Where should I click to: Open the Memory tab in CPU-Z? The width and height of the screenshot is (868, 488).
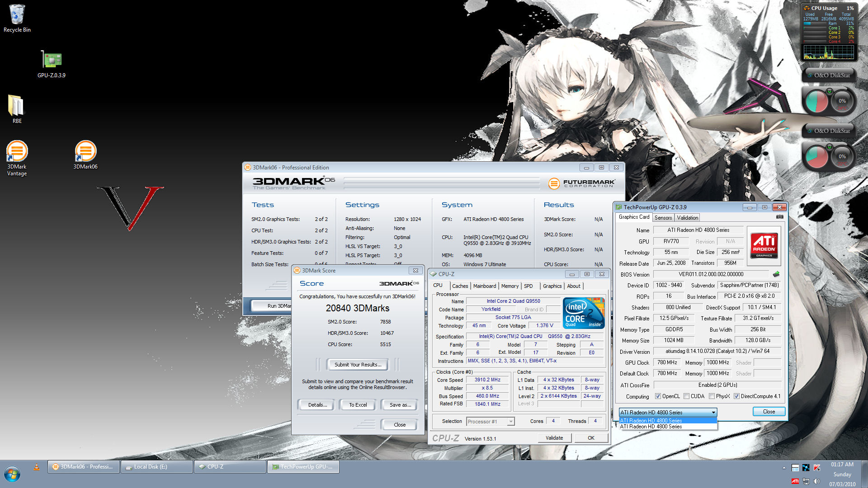(x=509, y=286)
